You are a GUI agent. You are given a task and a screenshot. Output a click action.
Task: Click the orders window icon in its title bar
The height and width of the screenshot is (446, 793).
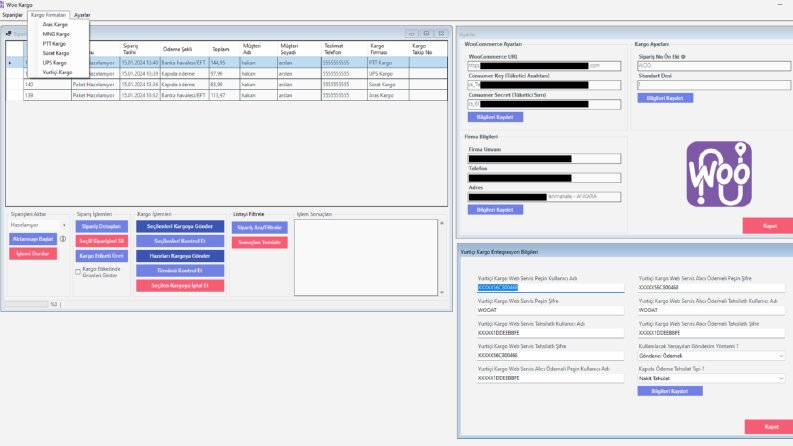(x=8, y=33)
